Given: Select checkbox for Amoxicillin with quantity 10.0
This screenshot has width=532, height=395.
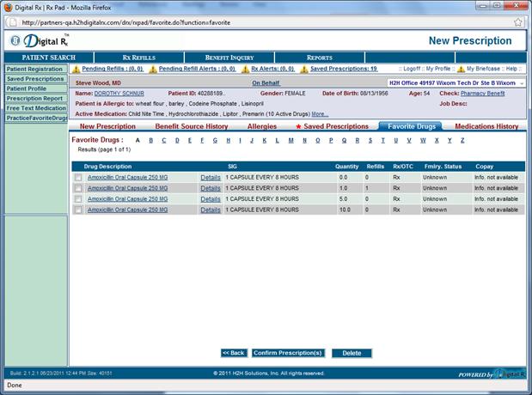Looking at the screenshot, I should [x=78, y=210].
